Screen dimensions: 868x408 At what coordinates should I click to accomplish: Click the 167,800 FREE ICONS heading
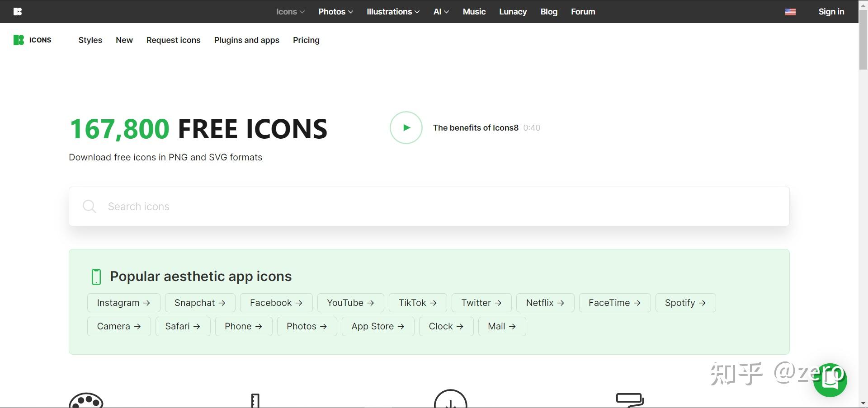pyautogui.click(x=198, y=129)
